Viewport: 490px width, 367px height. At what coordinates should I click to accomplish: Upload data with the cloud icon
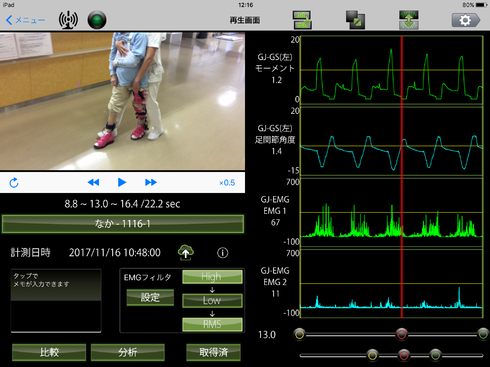coord(186,252)
